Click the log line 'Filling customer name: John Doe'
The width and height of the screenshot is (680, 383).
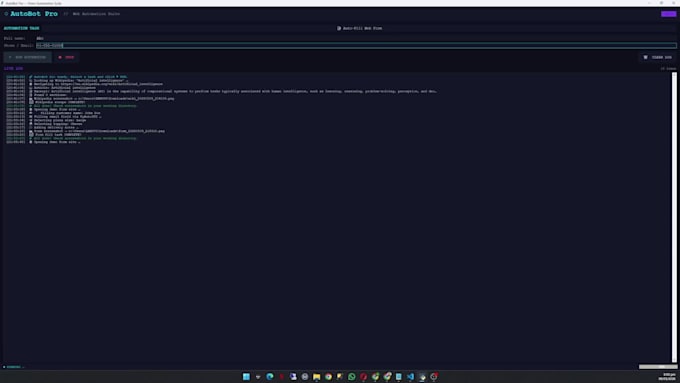53,113
